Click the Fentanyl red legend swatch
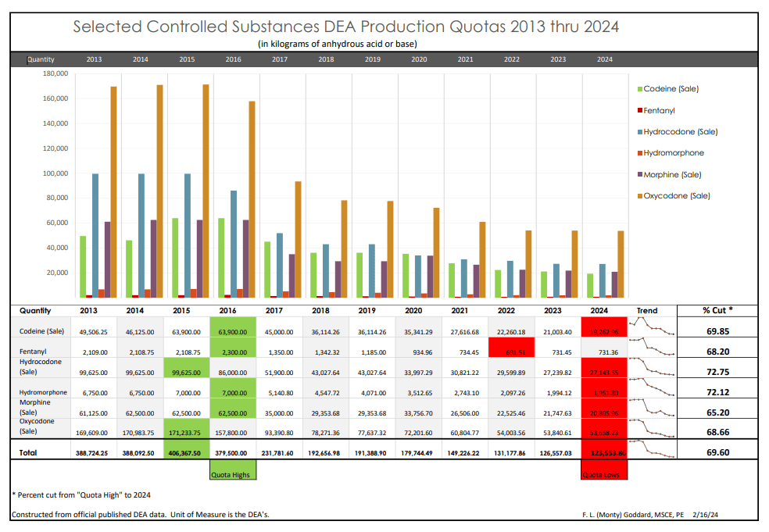This screenshot has width=769, height=532. pyautogui.click(x=640, y=110)
